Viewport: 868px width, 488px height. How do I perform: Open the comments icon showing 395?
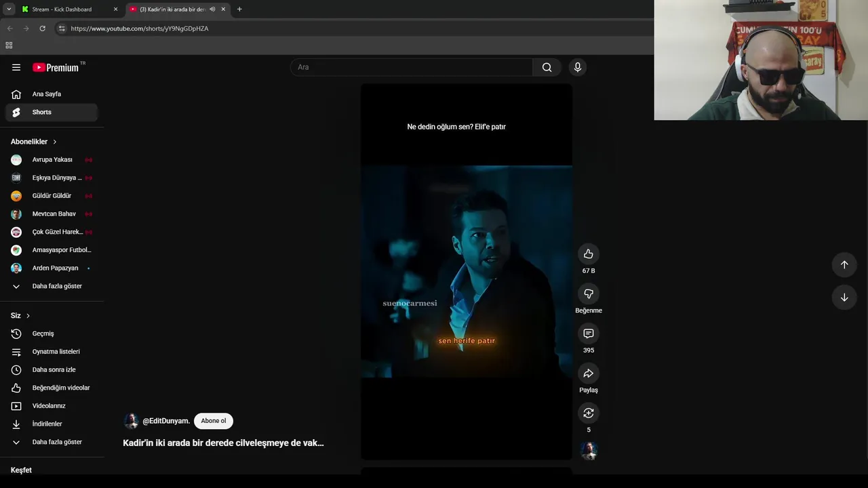coord(588,333)
